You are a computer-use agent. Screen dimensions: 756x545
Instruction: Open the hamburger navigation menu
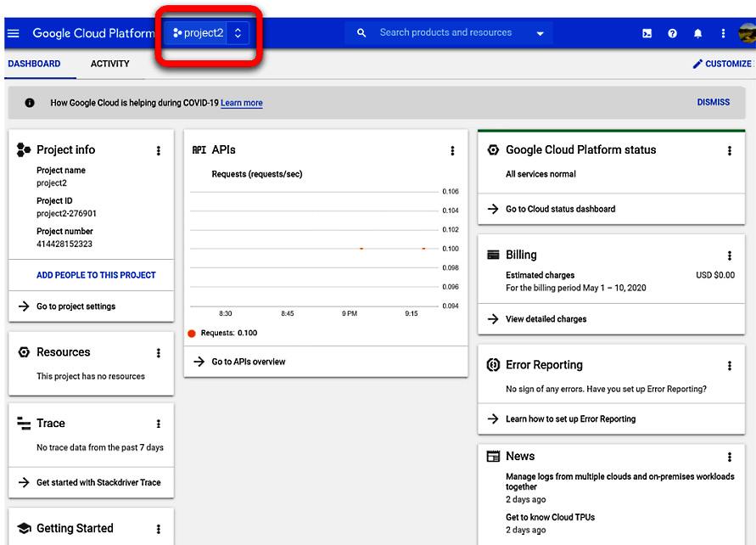(13, 33)
